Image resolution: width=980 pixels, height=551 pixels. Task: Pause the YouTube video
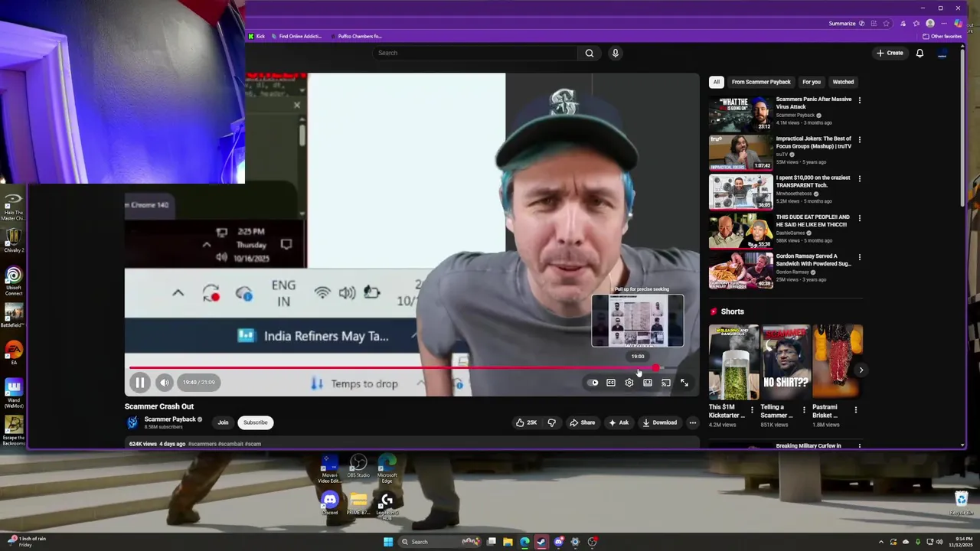pyautogui.click(x=139, y=383)
